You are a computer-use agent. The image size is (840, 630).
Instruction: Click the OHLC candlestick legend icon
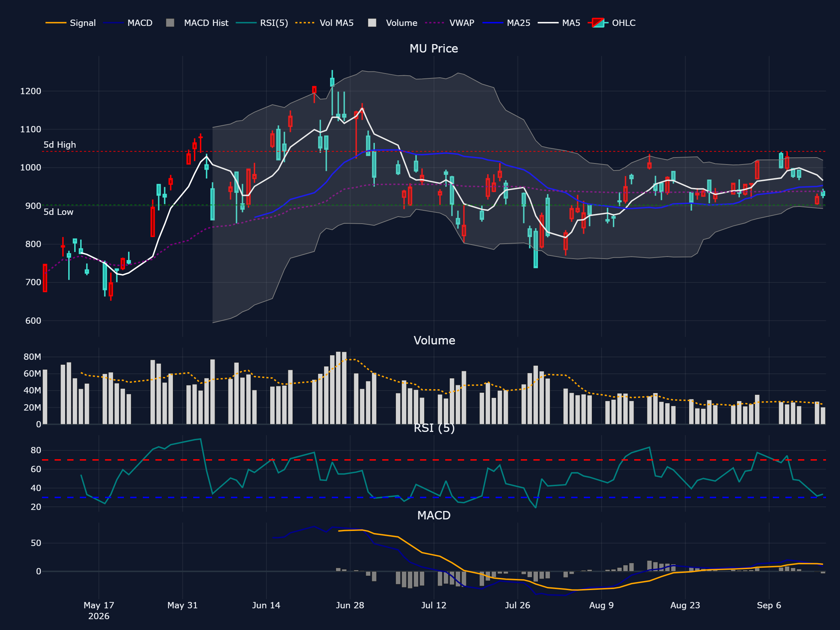tap(598, 23)
